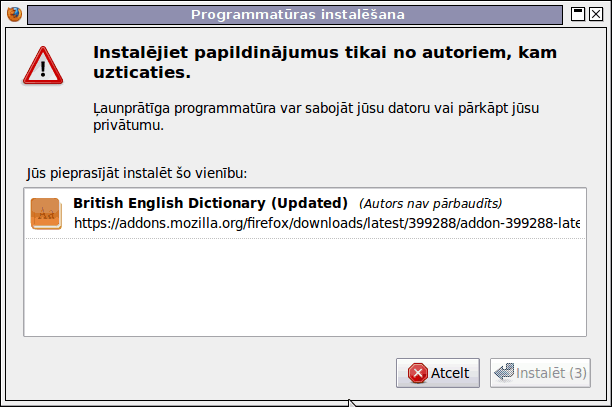Screen dimensions: 612x407
Task: Click empty white area of add-on list
Action: point(305,287)
